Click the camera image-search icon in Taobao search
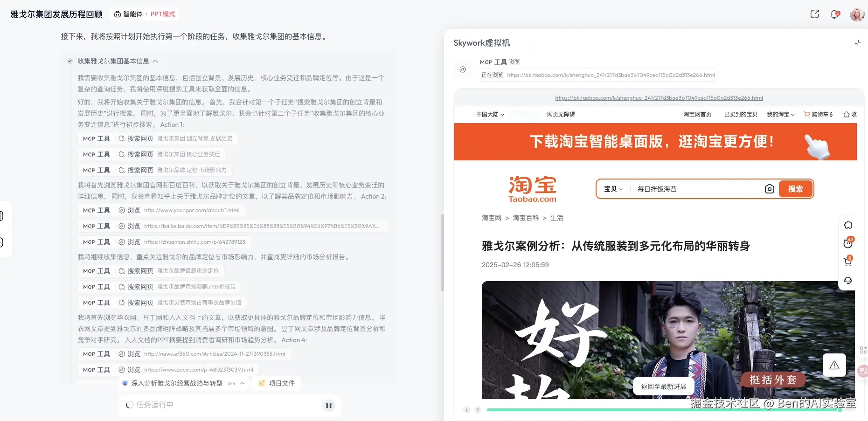The width and height of the screenshot is (868, 421). 770,189
